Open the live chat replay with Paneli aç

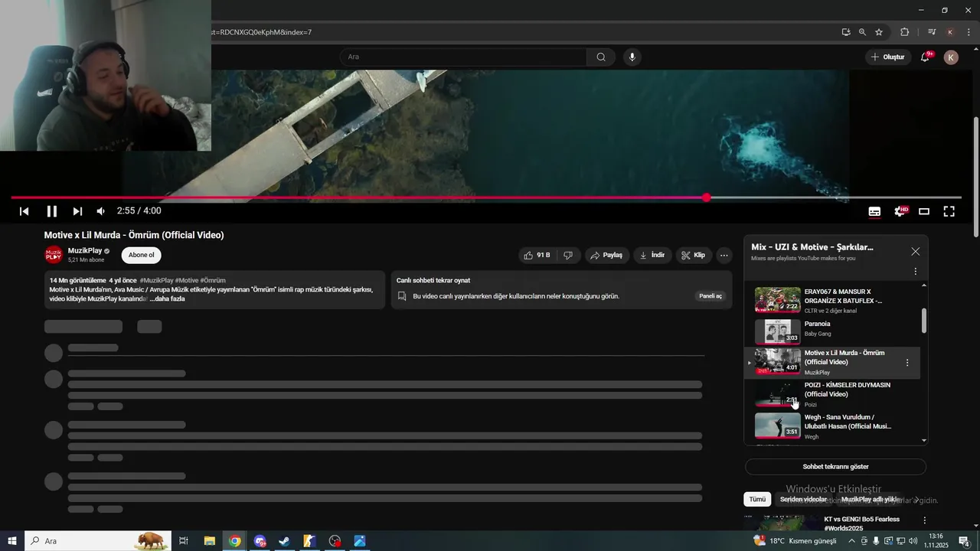tap(710, 296)
